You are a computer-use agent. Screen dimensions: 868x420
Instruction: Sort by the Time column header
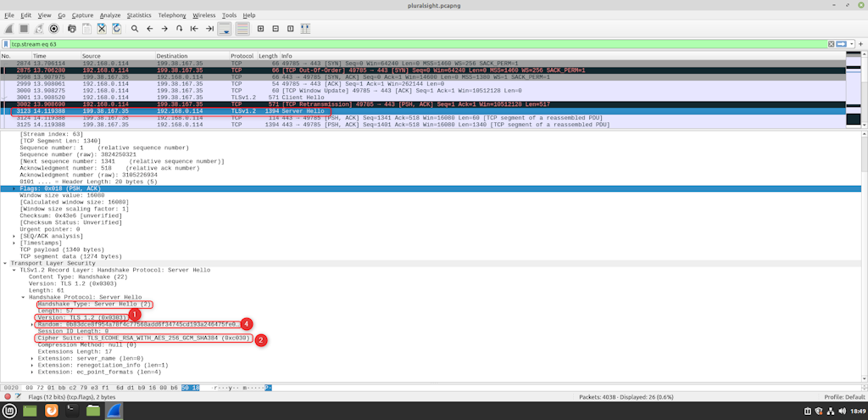pyautogui.click(x=56, y=56)
